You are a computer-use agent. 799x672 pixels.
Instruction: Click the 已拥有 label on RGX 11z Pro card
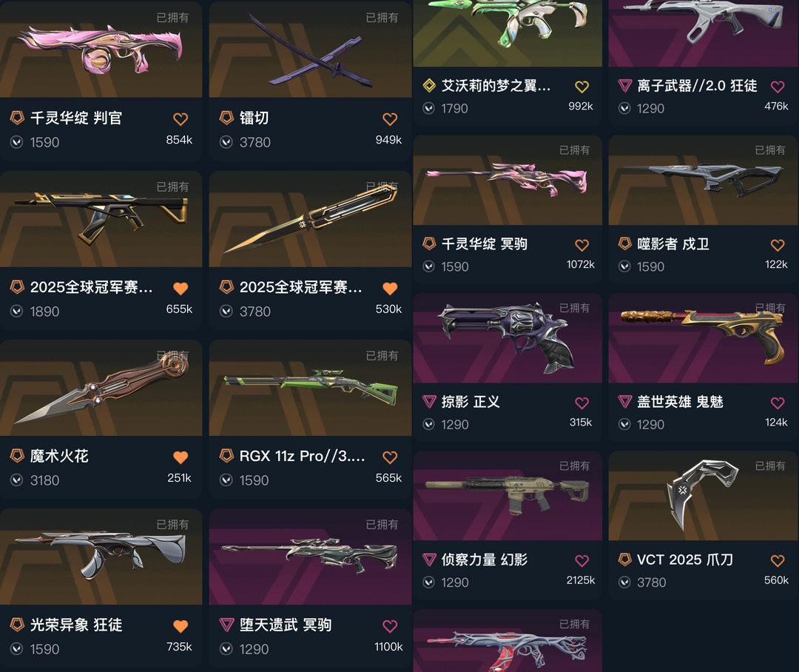[382, 355]
